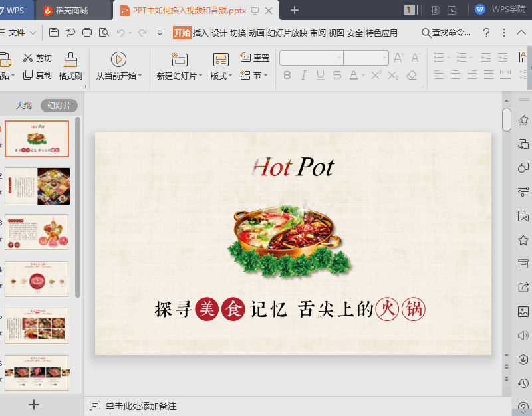This screenshot has height=416, width=532.
Task: Select slide 2 thumbnail
Action: point(37,186)
